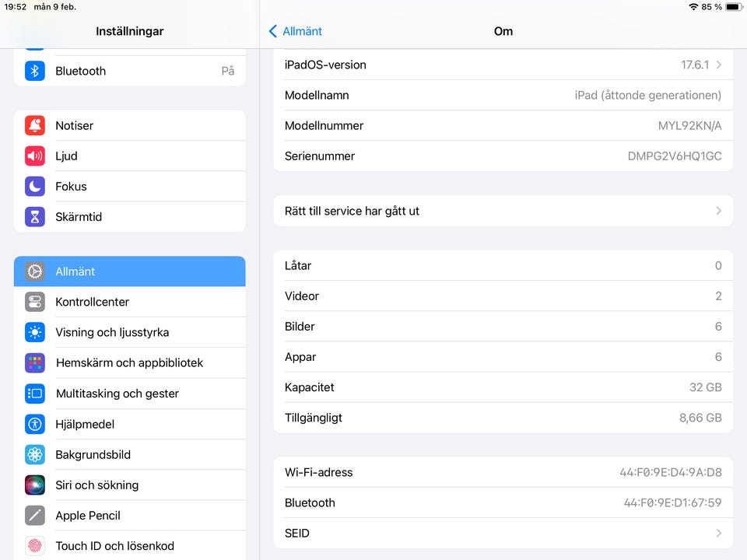This screenshot has height=560, width=747.
Task: Expand the SEID row chevron
Action: [718, 534]
